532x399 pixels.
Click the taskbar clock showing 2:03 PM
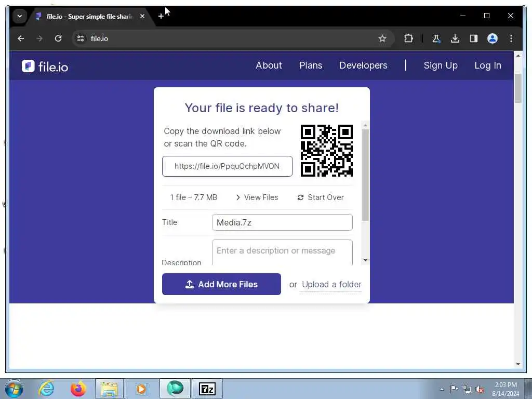click(506, 389)
